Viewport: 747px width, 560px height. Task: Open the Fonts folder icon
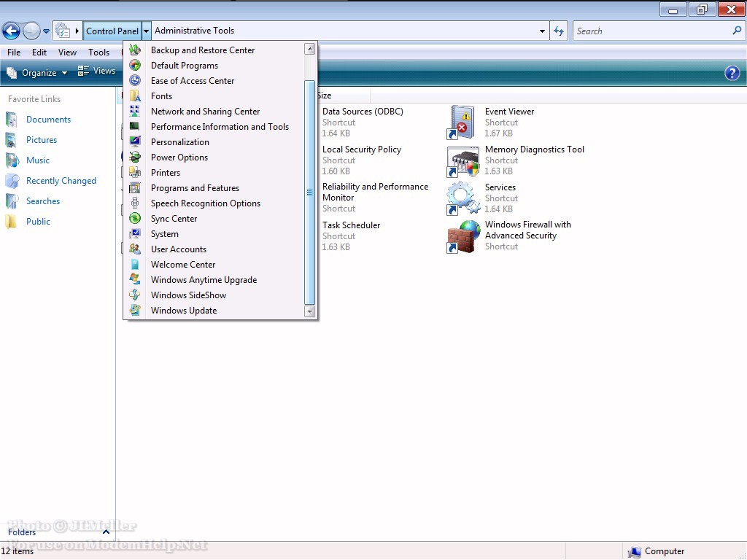(x=135, y=96)
